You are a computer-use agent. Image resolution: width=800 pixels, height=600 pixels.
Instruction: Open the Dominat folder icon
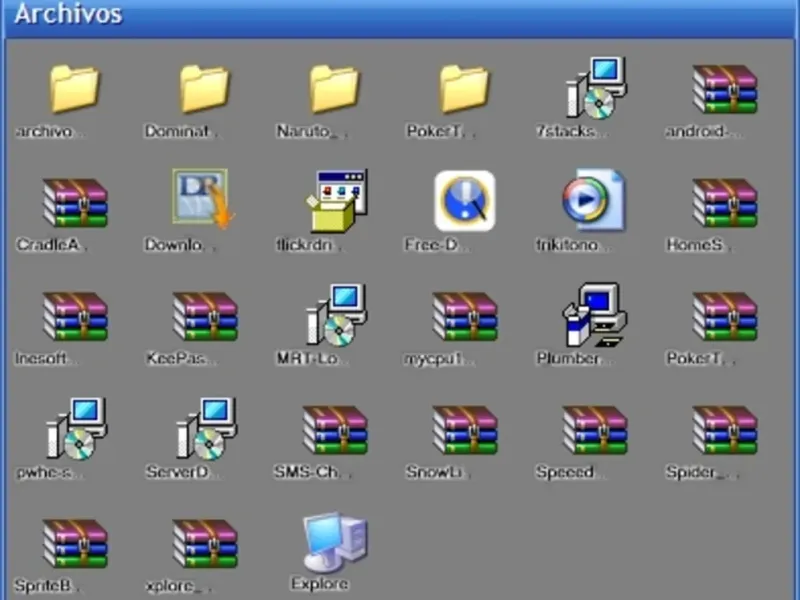tap(205, 88)
